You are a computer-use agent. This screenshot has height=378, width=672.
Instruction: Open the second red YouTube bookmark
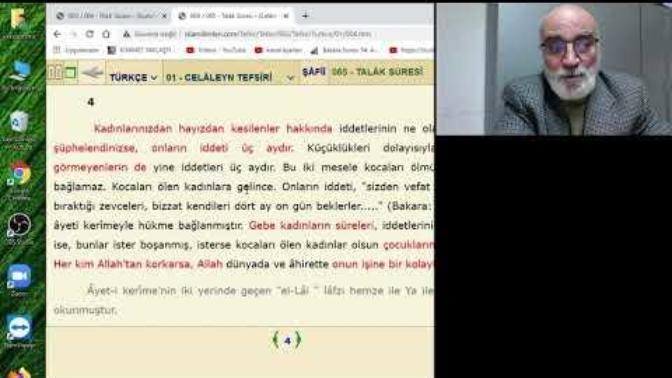pyautogui.click(x=278, y=50)
